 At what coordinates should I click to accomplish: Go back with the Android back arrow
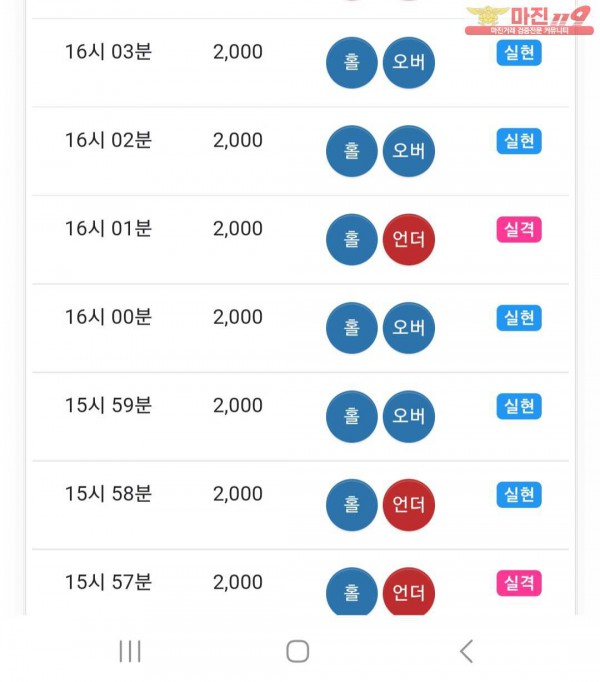point(466,651)
